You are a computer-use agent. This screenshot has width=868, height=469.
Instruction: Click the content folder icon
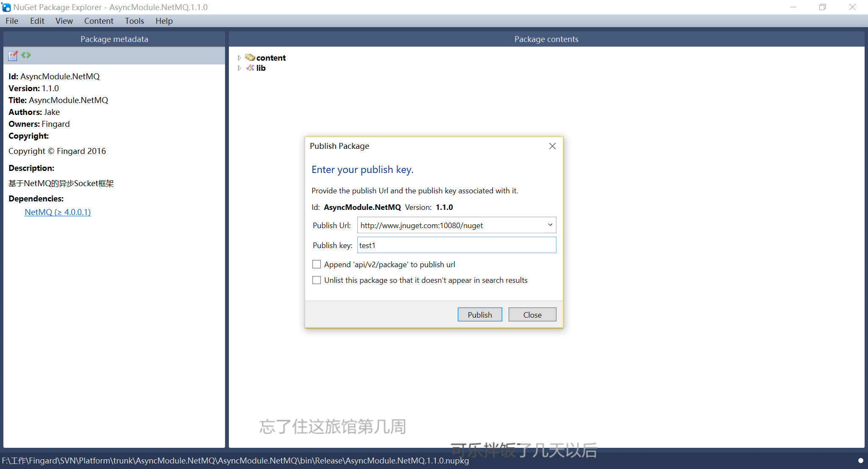[250, 57]
